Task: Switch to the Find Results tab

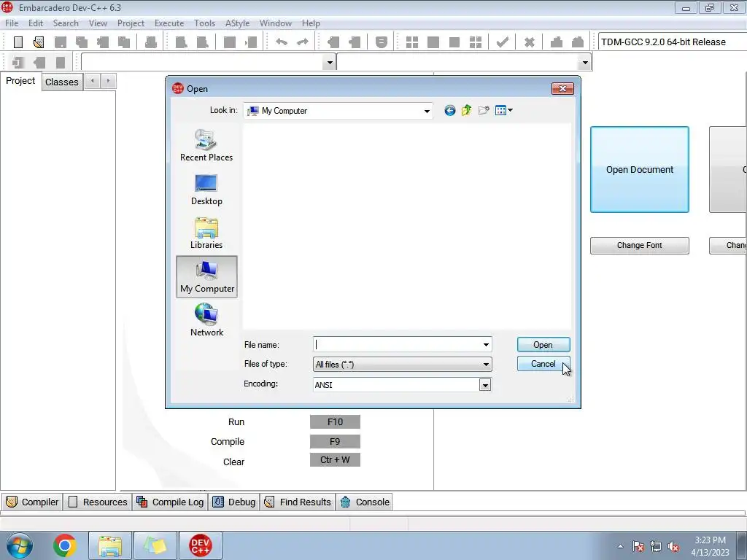Action: pyautogui.click(x=298, y=502)
